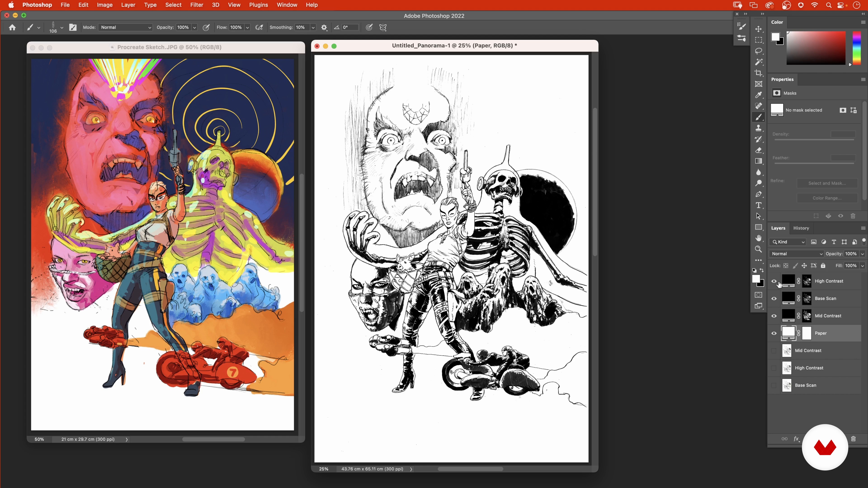Open the Image menu
The height and width of the screenshot is (488, 868).
click(x=104, y=5)
